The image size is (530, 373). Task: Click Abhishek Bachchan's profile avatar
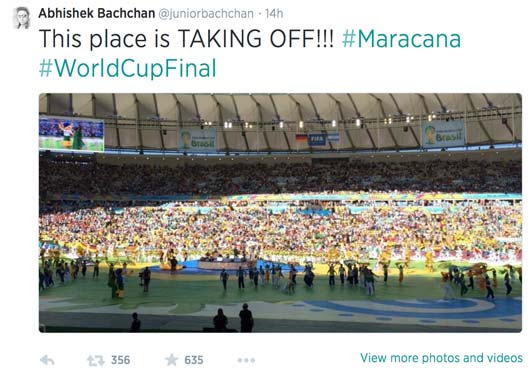(22, 18)
